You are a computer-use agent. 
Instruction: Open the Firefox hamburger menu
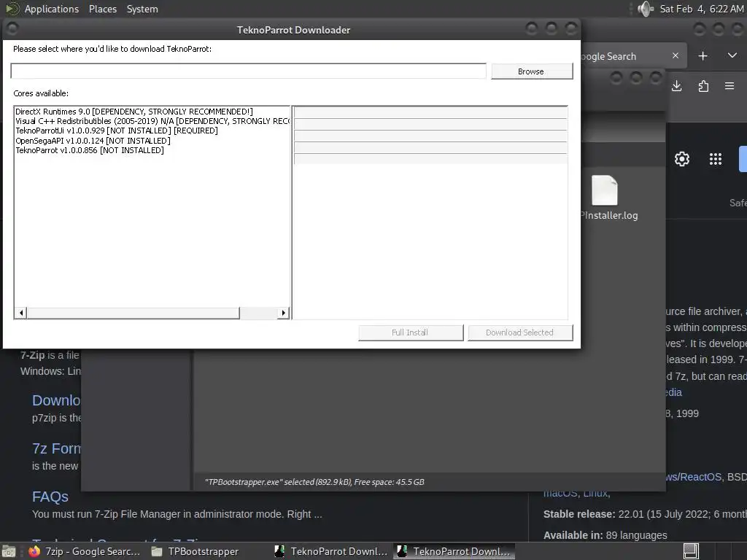pyautogui.click(x=729, y=86)
